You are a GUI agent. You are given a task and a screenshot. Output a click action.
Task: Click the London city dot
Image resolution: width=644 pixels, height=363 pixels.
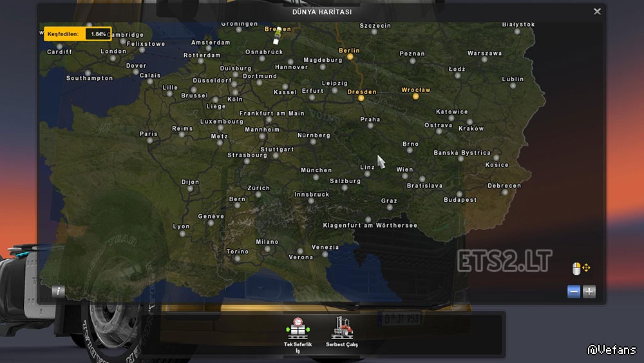click(113, 59)
